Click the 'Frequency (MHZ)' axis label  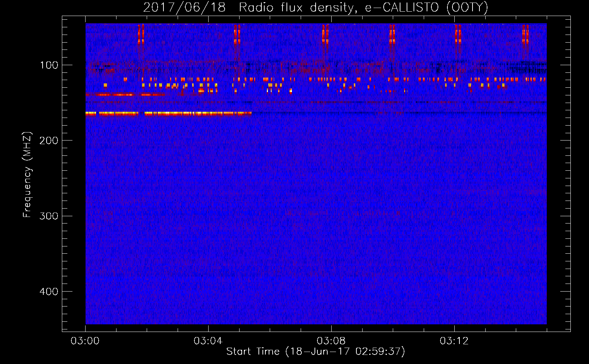point(27,175)
